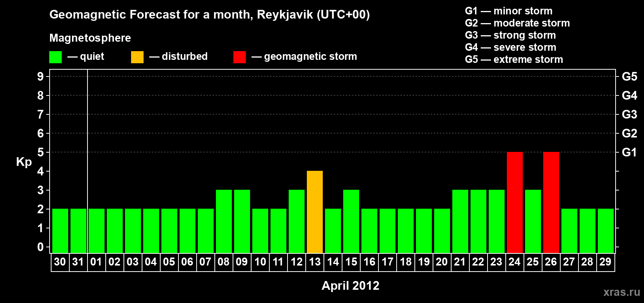Click the Kp value 5 axis label
Viewport: 644px width, 303px height.
tap(41, 152)
